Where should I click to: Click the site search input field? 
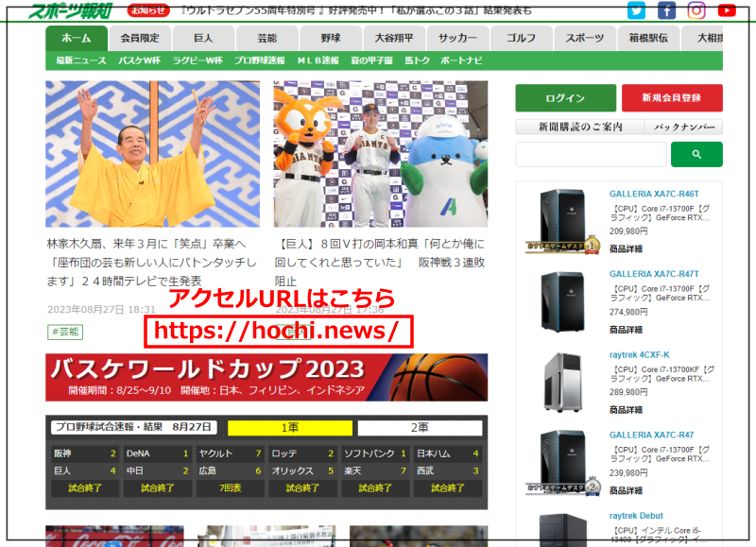(x=591, y=154)
